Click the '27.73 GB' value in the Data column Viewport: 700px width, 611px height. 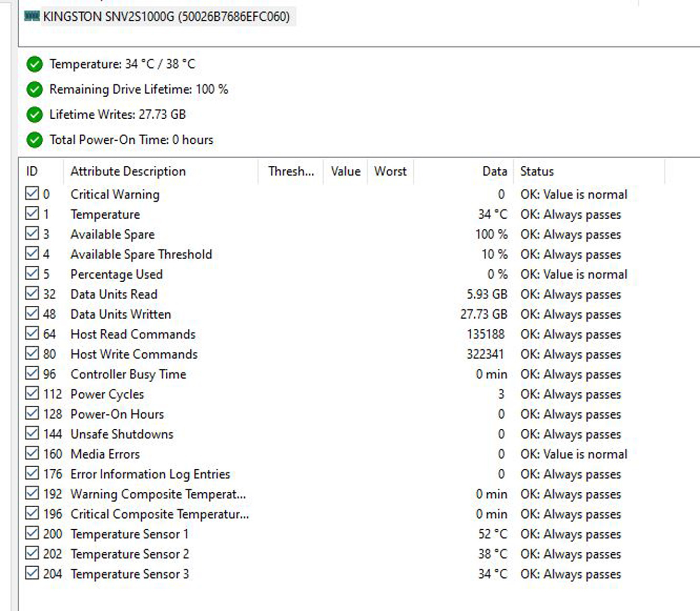click(484, 314)
